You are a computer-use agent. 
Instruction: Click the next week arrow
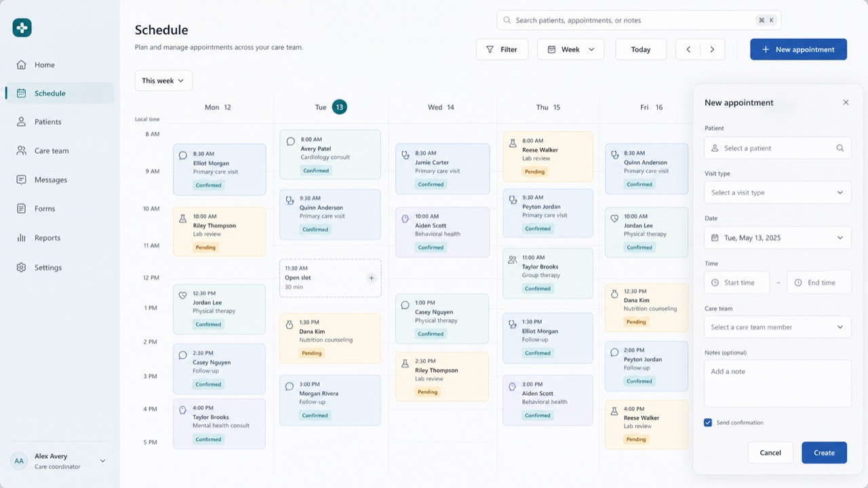click(x=712, y=49)
